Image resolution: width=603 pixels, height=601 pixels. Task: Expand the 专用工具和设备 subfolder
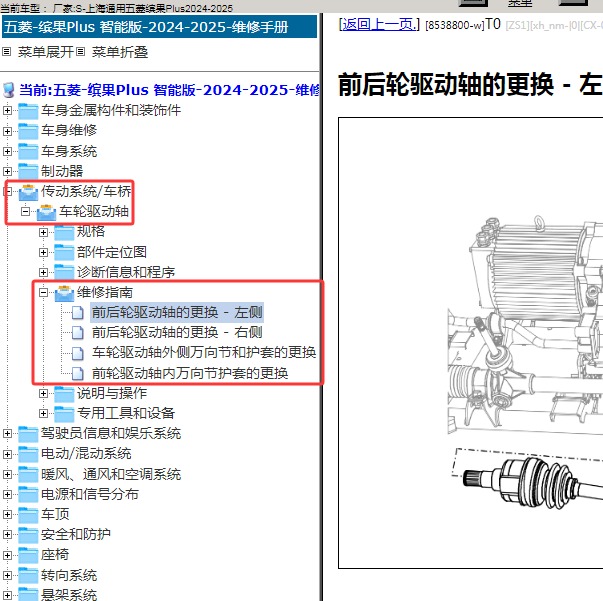coord(43,413)
